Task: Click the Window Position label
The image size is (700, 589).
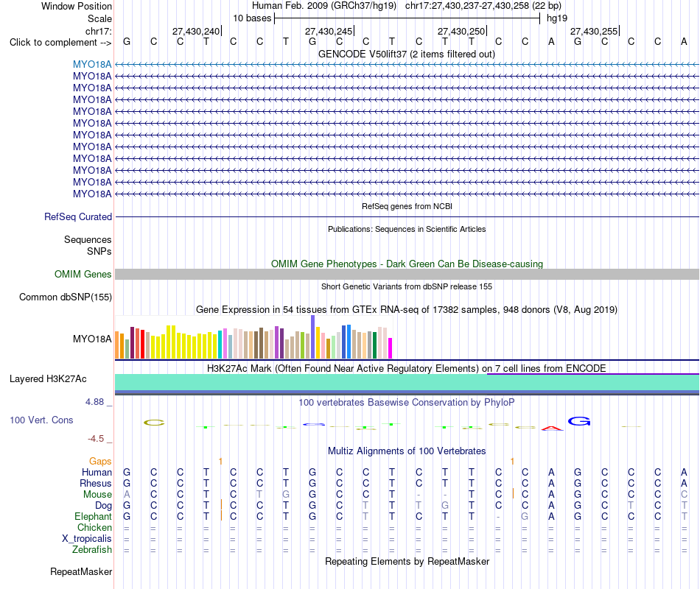Action: click(77, 6)
